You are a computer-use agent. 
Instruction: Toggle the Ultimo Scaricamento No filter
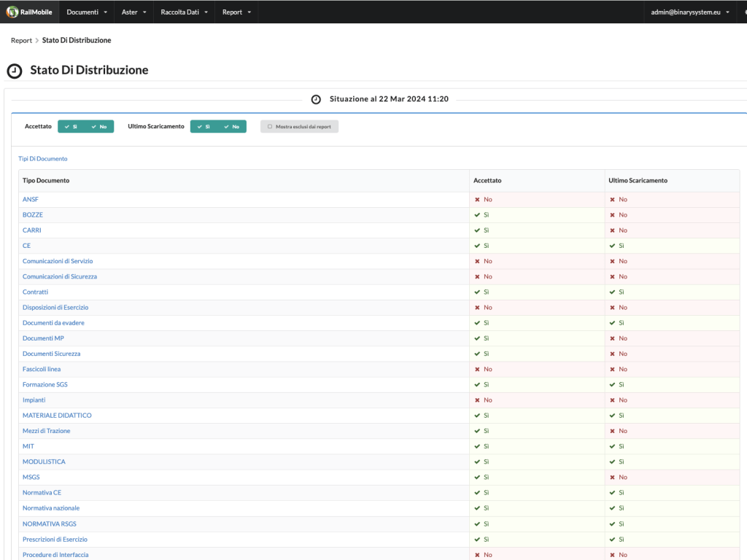pos(232,127)
